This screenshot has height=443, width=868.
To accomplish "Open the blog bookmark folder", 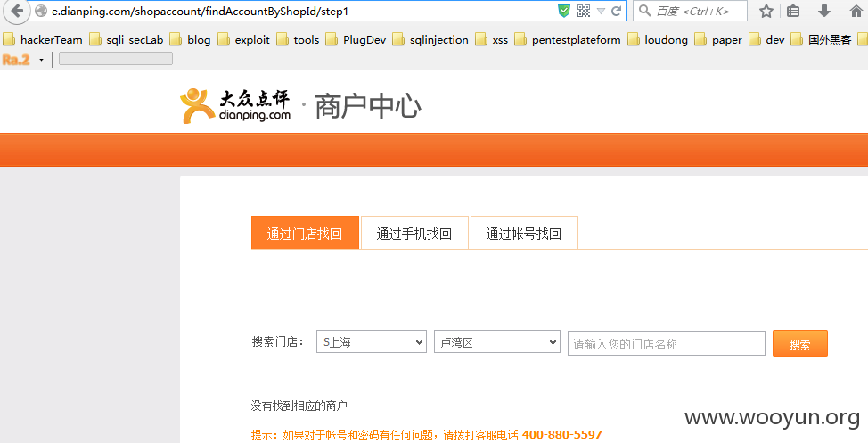I will (x=191, y=40).
